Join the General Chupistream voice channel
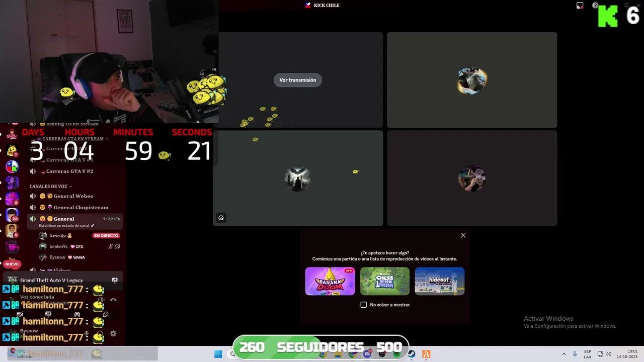Screen dimensions: 644x362 click(x=74, y=207)
